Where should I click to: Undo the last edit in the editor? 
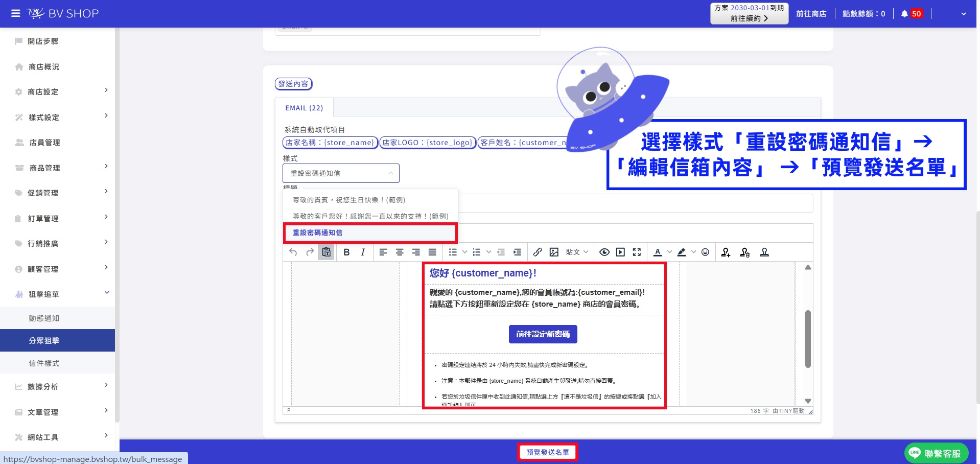293,252
